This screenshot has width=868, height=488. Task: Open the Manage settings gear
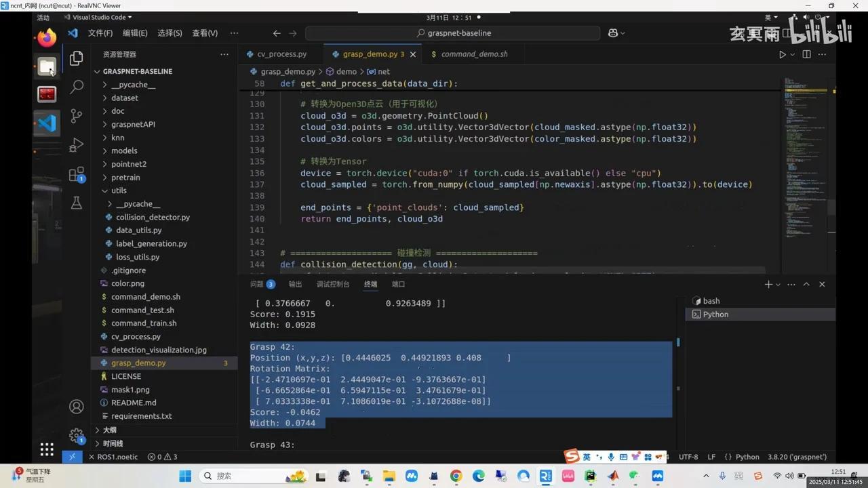point(76,436)
